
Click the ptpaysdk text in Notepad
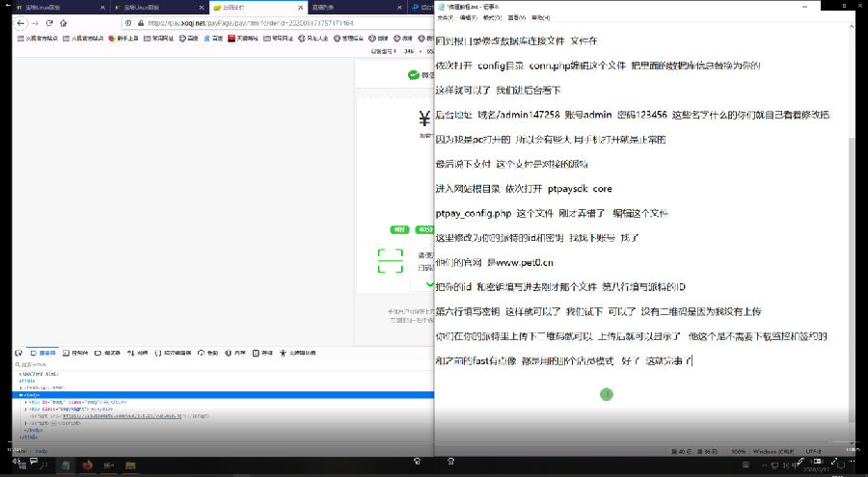click(567, 189)
